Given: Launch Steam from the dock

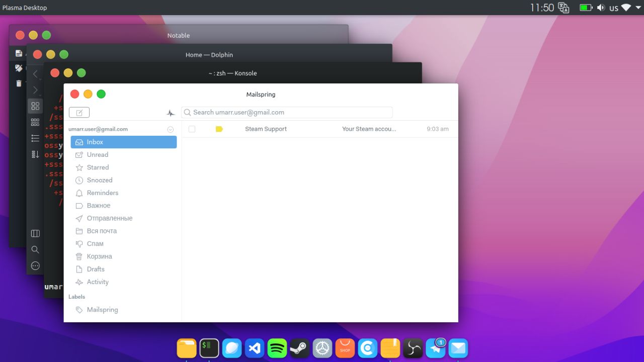Looking at the screenshot, I should coord(300,348).
